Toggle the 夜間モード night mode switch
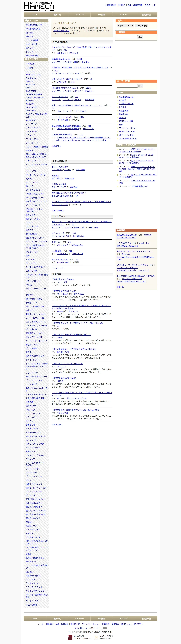181x644 pixels. click(105, 628)
